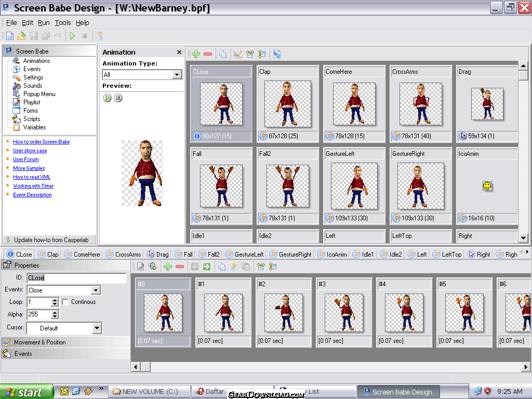Click the green plus add animation icon

[x=196, y=54]
